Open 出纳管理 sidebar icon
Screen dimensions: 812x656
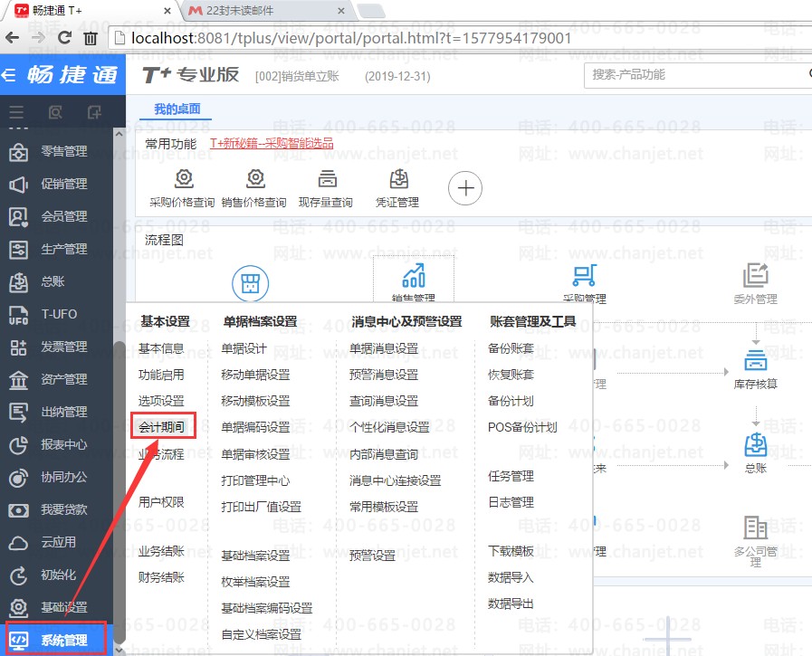click(18, 413)
